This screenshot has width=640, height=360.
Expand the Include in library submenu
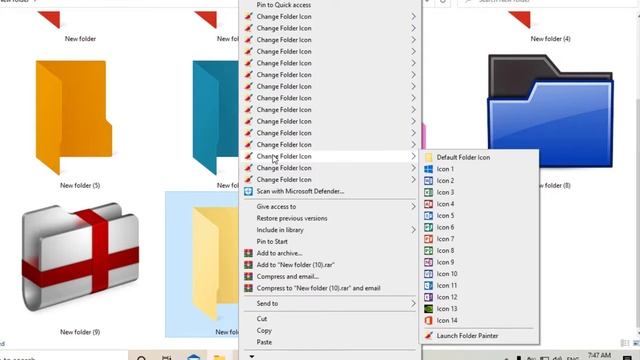tap(330, 230)
